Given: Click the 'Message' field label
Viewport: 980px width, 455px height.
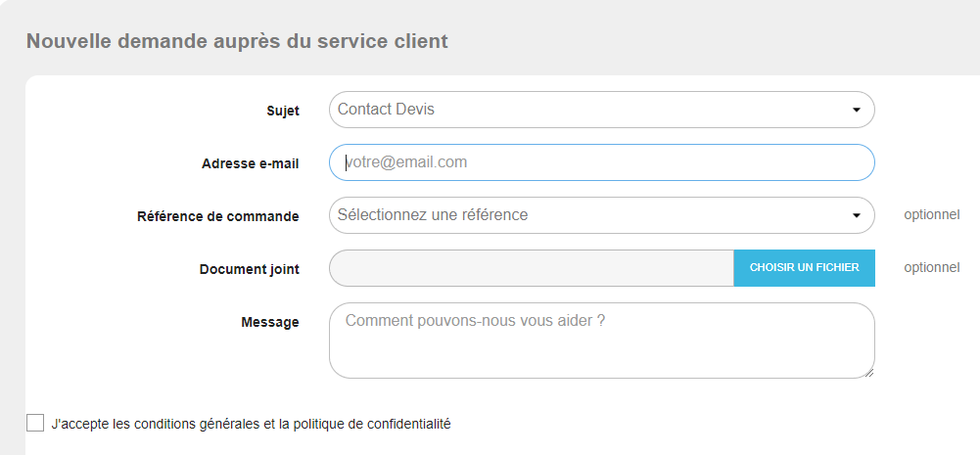Looking at the screenshot, I should [x=270, y=322].
